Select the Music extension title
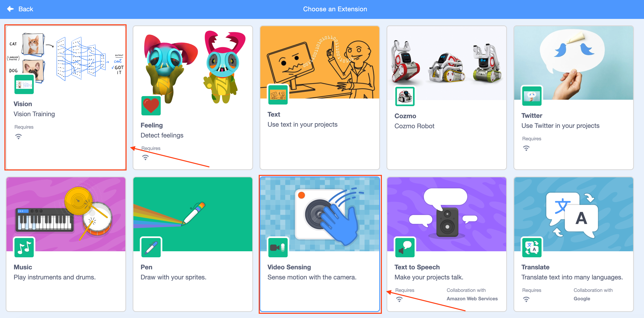 pyautogui.click(x=23, y=267)
